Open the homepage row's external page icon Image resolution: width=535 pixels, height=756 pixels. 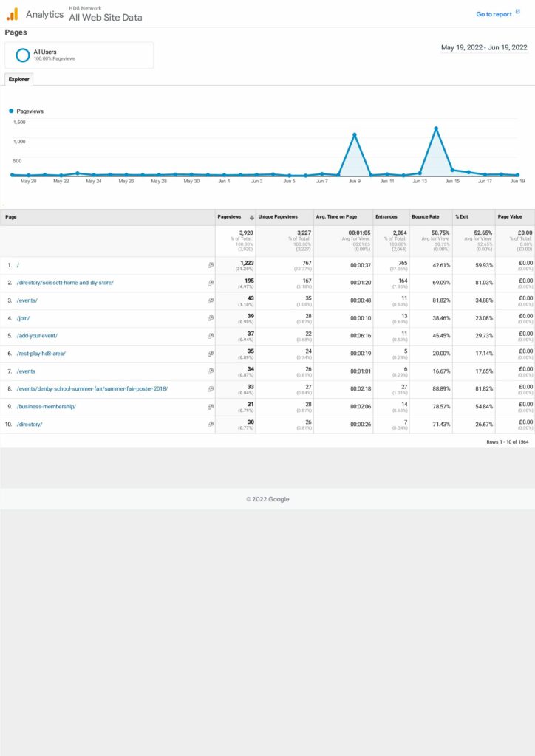[211, 265]
